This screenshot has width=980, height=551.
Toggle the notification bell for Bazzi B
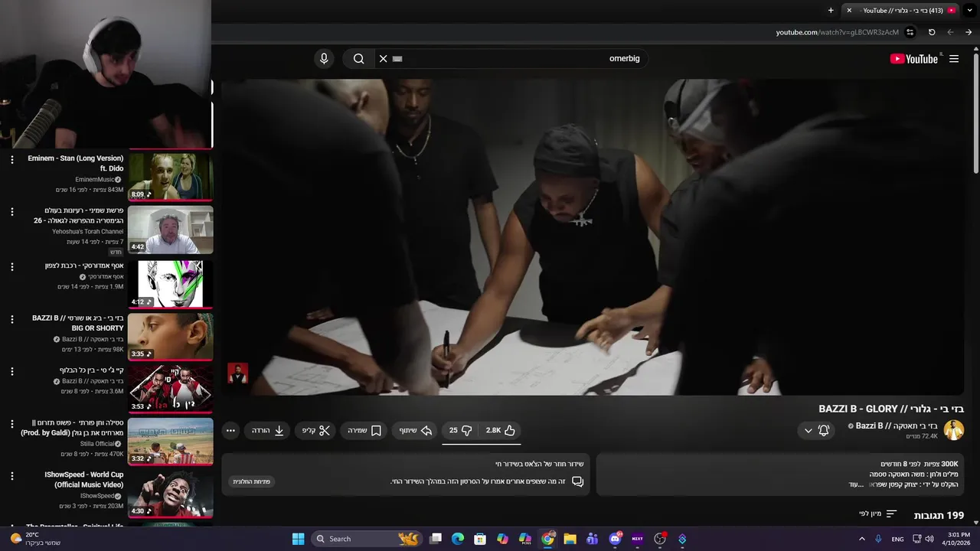(824, 431)
